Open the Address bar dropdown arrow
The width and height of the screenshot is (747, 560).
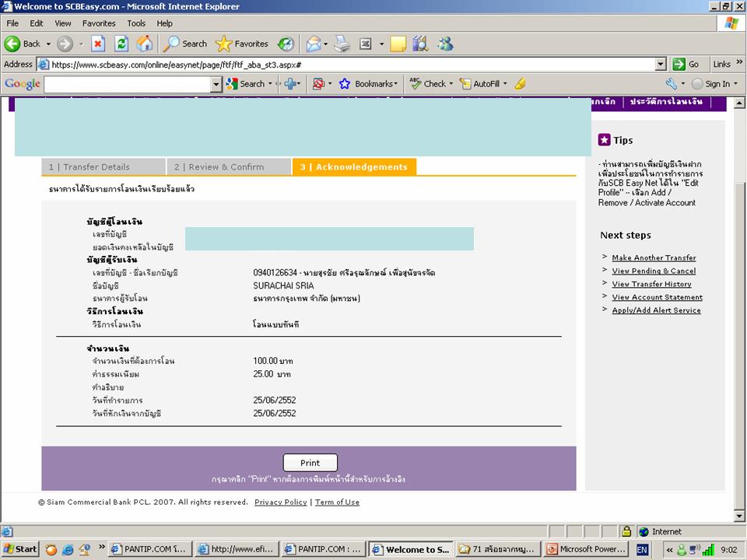661,65
